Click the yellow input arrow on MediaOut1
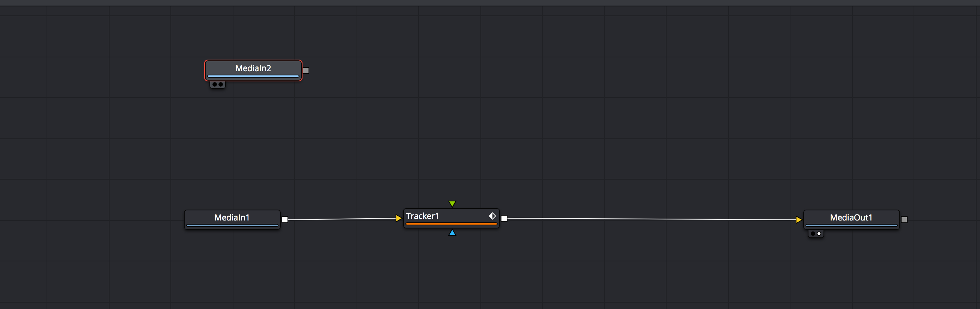This screenshot has width=980, height=309. (799, 220)
